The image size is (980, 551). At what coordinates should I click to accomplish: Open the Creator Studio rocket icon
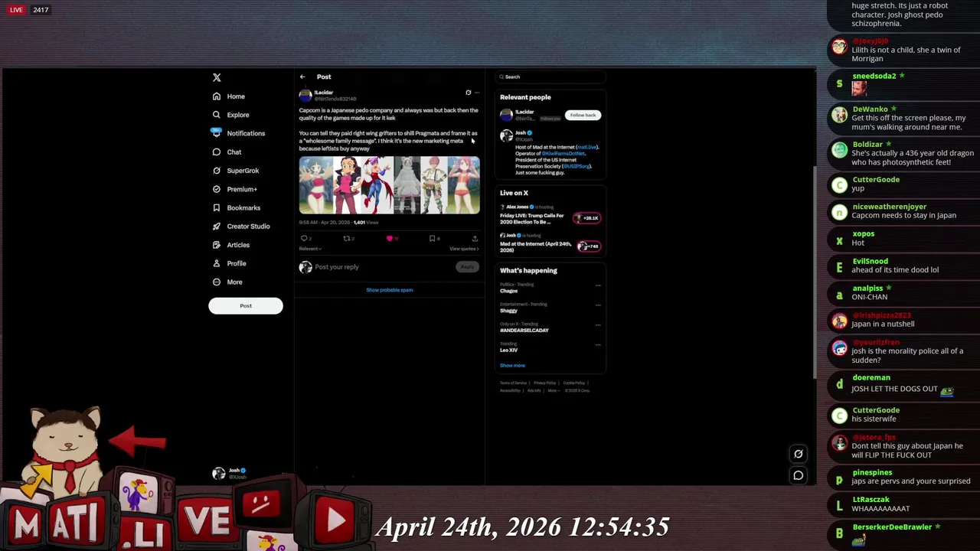coord(217,227)
